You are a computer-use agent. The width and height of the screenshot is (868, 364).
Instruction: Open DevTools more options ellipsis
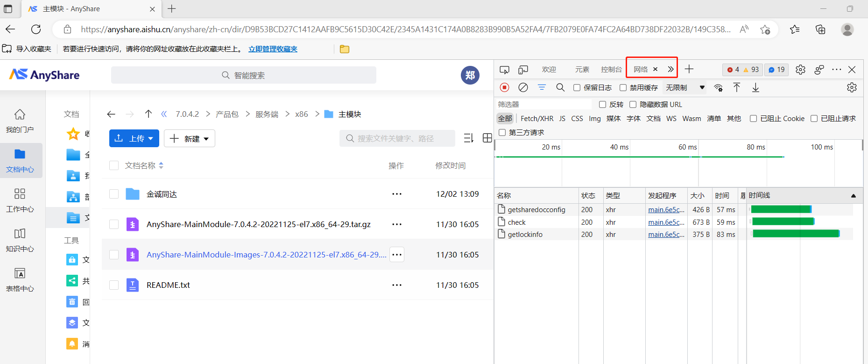tap(837, 70)
